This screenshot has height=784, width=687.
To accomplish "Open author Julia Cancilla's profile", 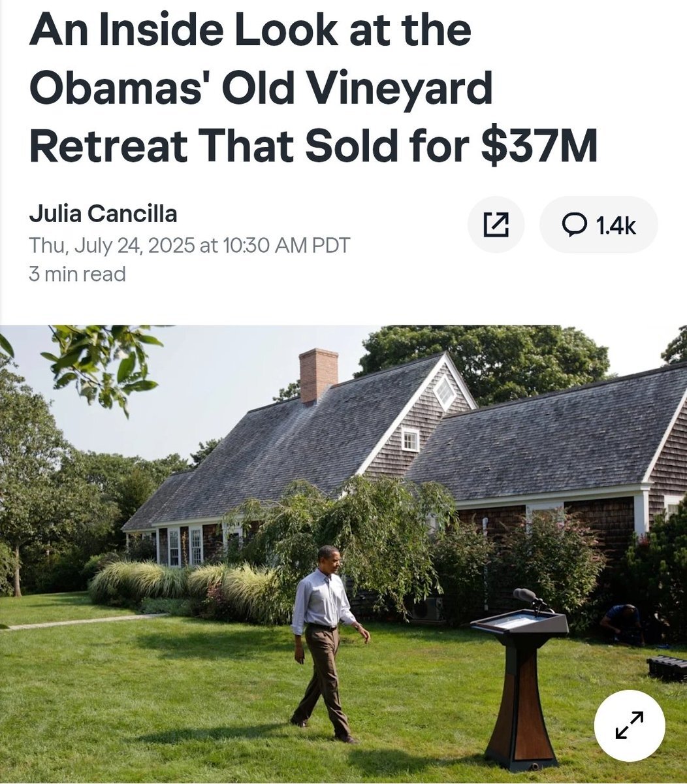I will click(x=103, y=214).
